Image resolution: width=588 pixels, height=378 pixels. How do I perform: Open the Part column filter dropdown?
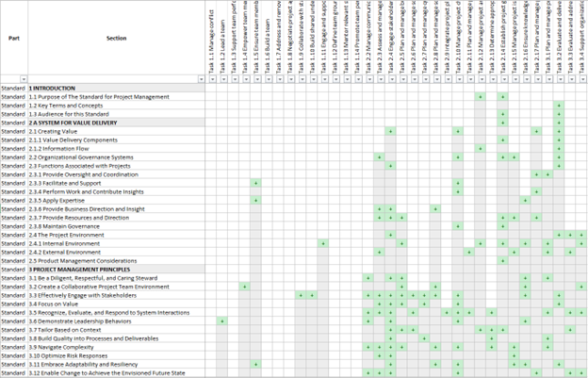pos(24,79)
